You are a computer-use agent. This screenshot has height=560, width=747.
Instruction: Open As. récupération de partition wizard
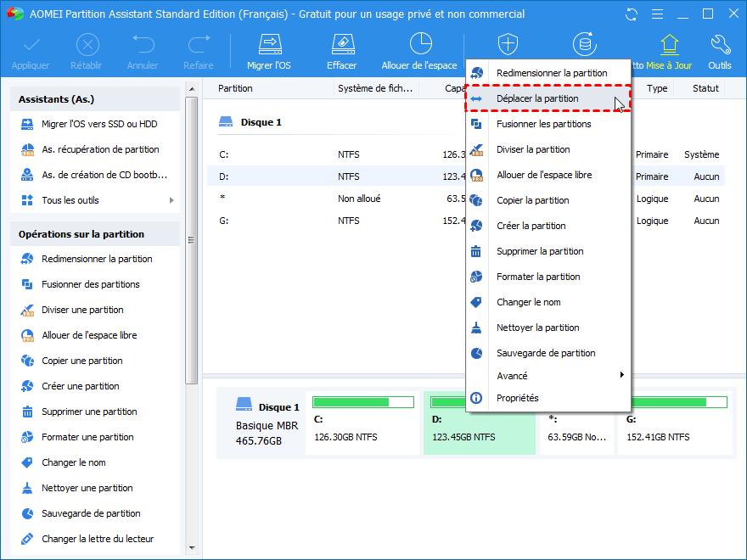pyautogui.click(x=95, y=149)
